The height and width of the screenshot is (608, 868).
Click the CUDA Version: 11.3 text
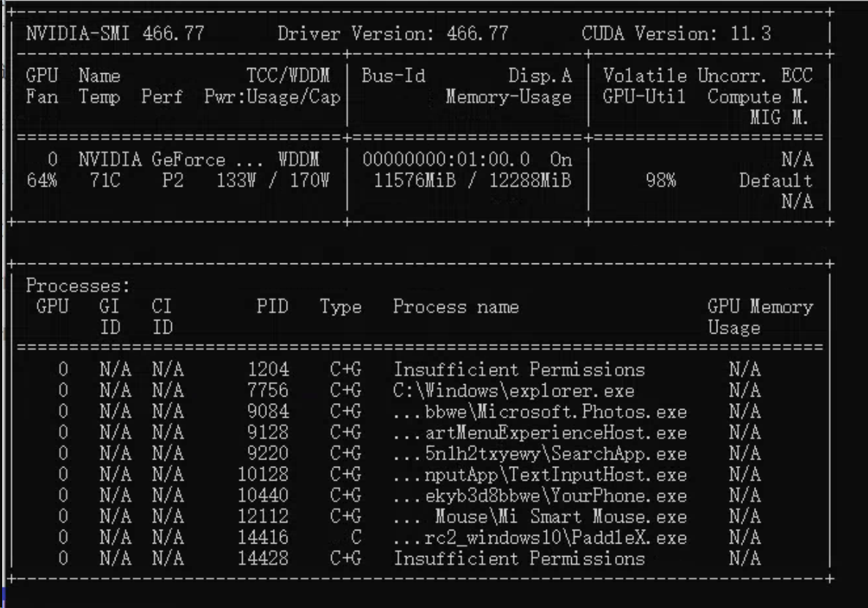tap(676, 34)
